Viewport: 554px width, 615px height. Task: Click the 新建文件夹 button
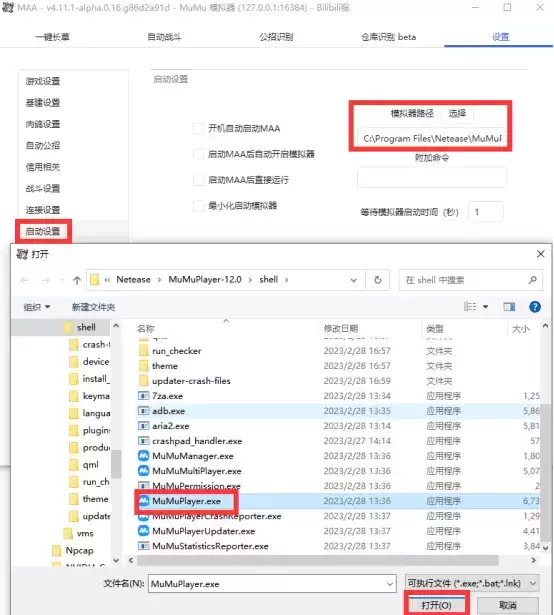[93, 307]
